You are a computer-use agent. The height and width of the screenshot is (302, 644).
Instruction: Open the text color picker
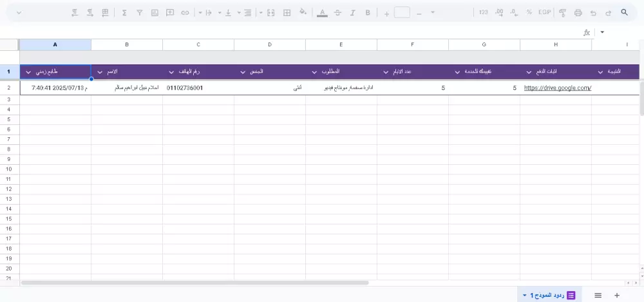click(323, 13)
